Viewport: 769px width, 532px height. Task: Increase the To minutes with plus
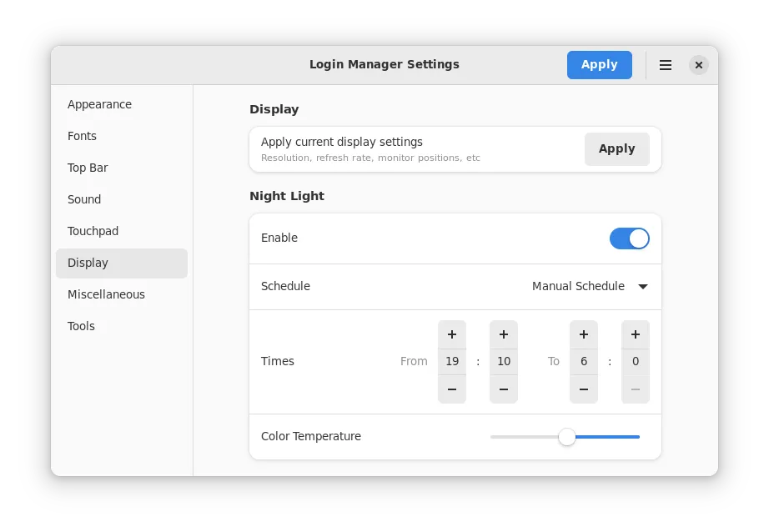[636, 334]
